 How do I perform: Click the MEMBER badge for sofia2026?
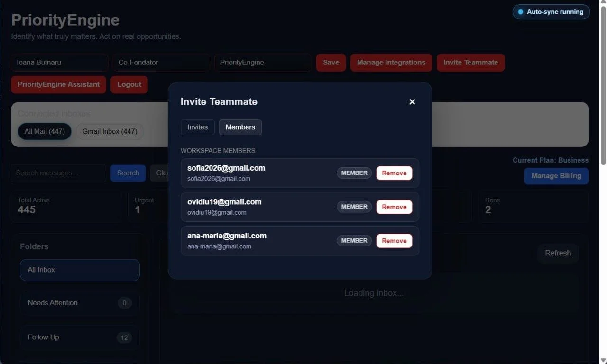point(354,173)
